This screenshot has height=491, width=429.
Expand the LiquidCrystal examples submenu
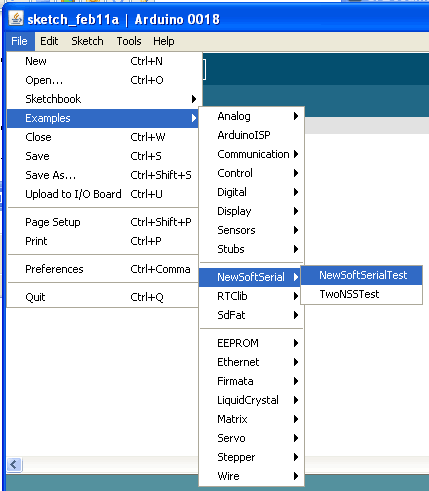click(x=252, y=400)
